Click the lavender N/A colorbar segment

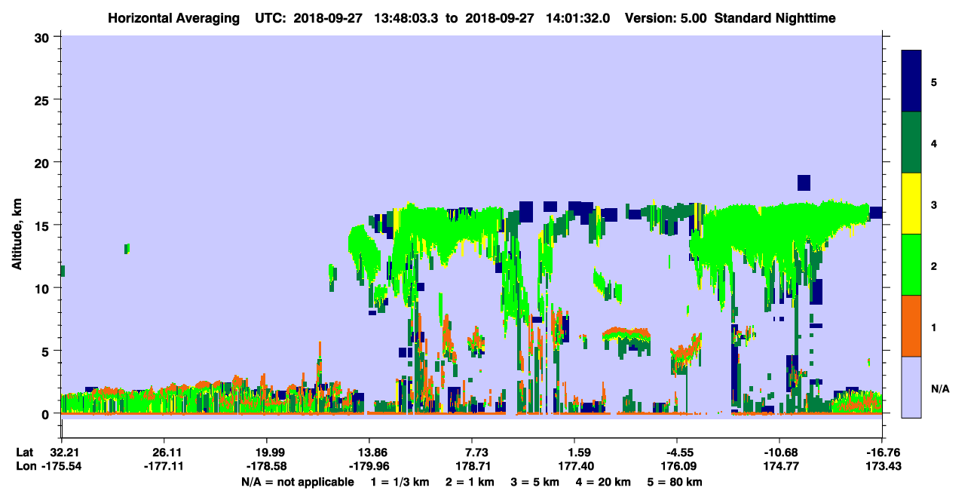(x=911, y=386)
